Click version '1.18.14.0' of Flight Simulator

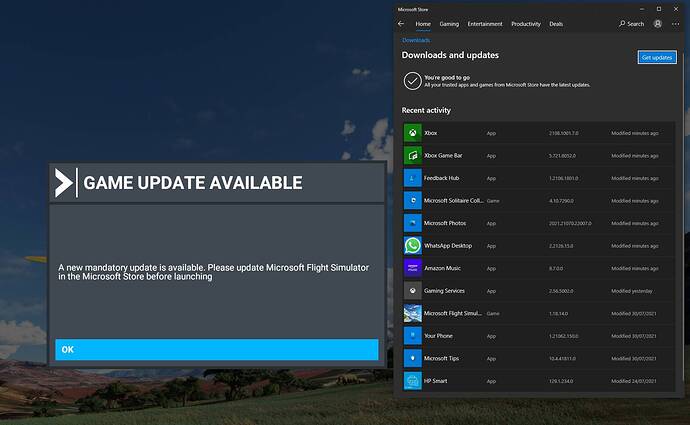[x=558, y=314]
